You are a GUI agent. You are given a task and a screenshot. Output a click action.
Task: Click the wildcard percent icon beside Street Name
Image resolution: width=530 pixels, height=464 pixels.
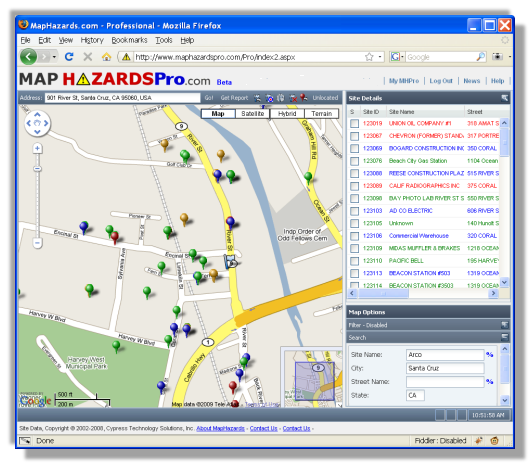pos(489,382)
